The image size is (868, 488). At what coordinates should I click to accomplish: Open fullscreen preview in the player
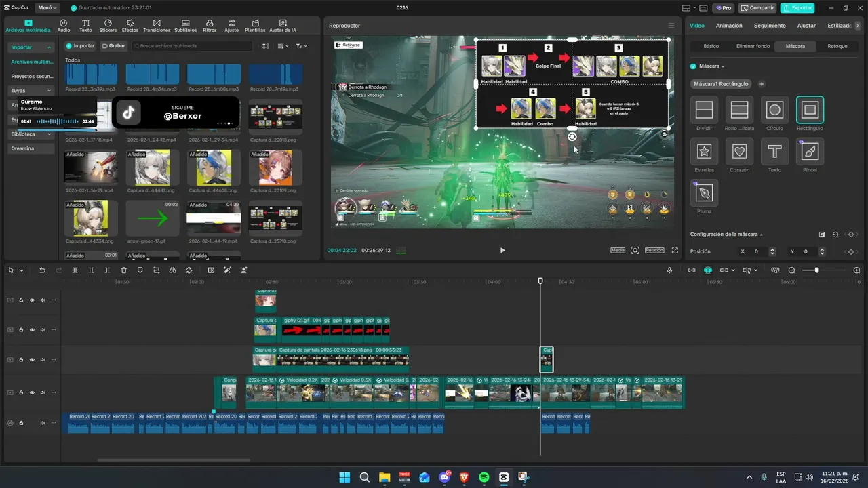tap(675, 250)
